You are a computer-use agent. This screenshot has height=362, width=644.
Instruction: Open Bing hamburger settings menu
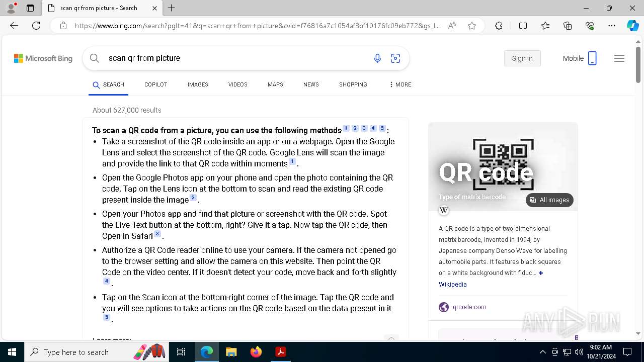point(619,58)
